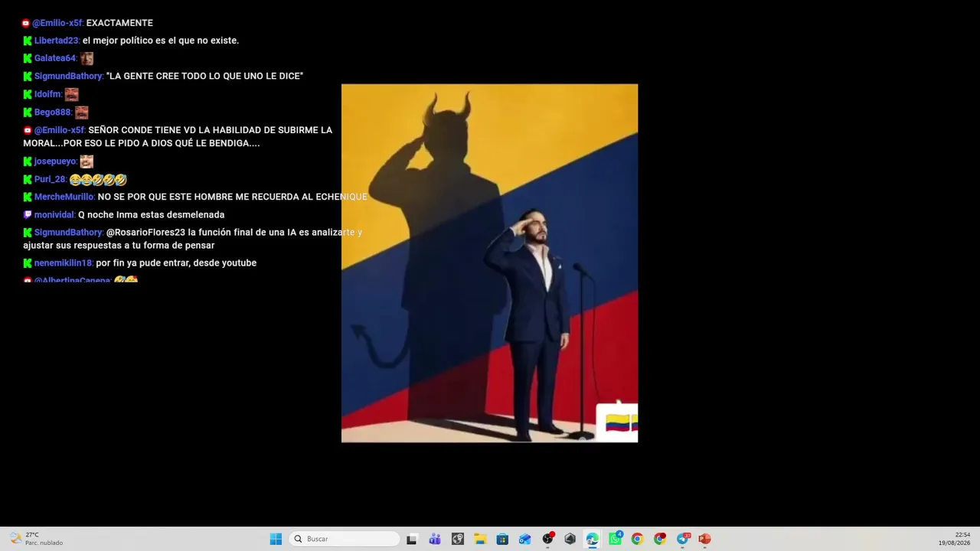
Task: Launch Microsoft Teams from the taskbar
Action: click(x=435, y=539)
